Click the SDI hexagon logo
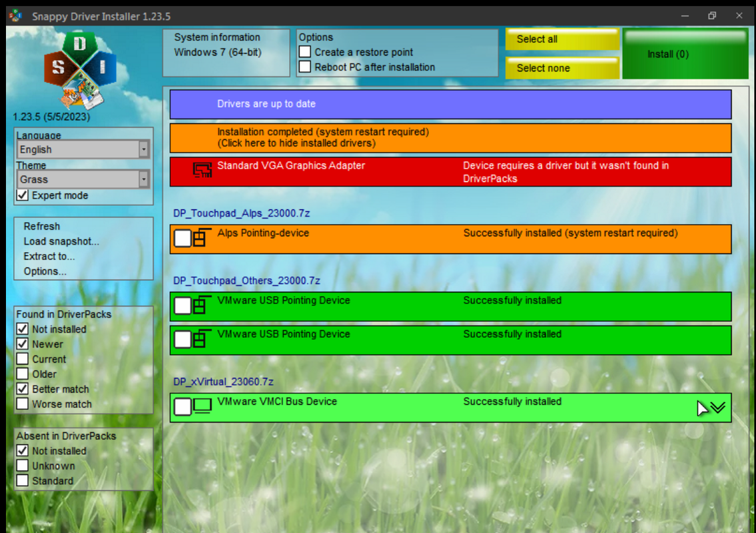The width and height of the screenshot is (756, 533). [x=80, y=71]
